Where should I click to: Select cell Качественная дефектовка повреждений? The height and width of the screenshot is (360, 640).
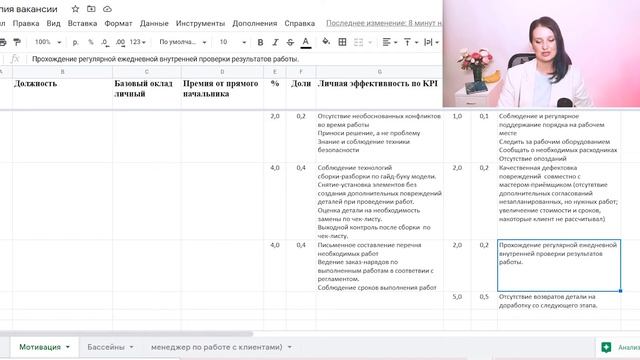[x=559, y=201]
